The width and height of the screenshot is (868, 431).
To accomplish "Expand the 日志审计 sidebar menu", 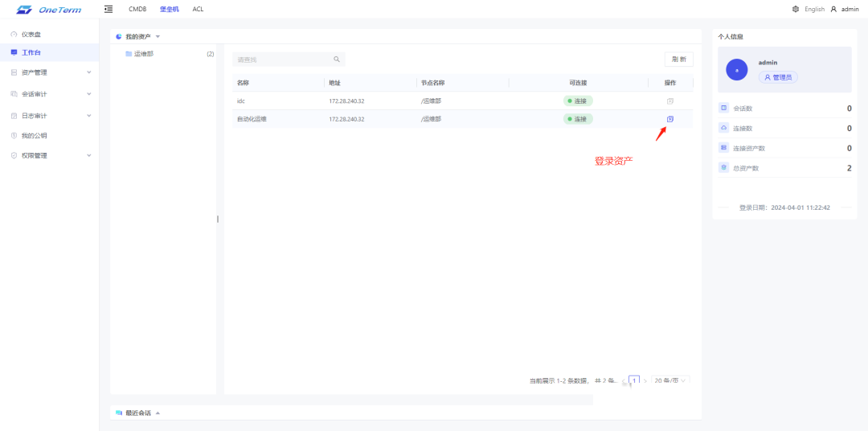I will [50, 116].
